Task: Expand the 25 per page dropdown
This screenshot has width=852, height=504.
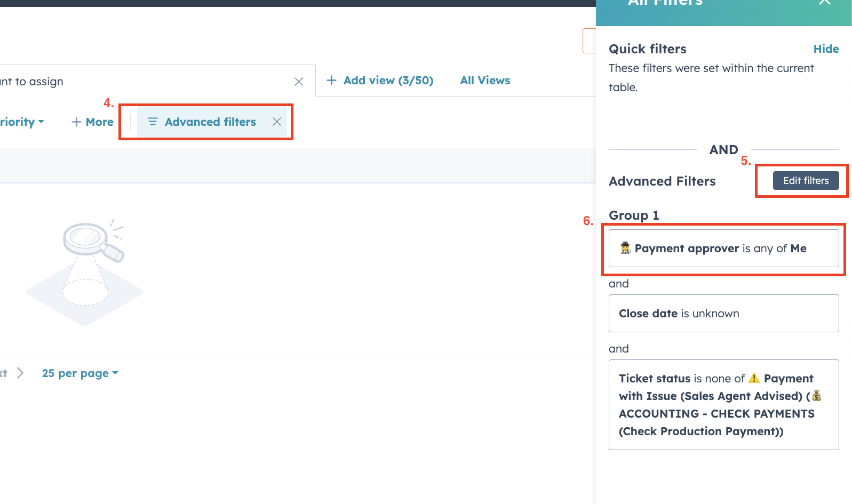Action: [x=80, y=373]
